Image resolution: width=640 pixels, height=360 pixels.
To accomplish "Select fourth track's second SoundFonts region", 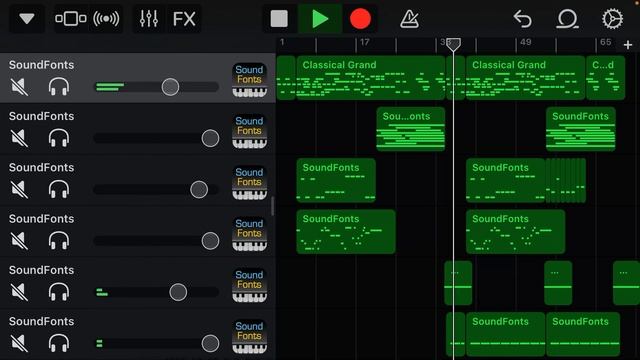I will tap(516, 232).
